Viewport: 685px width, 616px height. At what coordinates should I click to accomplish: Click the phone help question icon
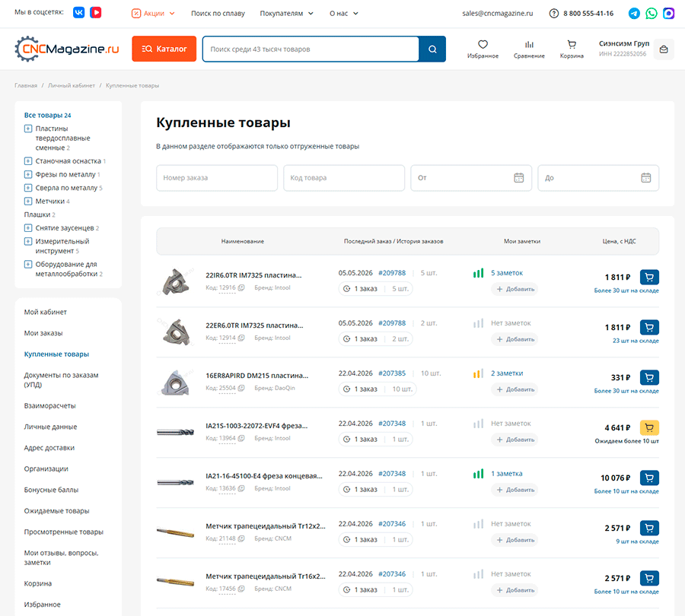pyautogui.click(x=553, y=14)
